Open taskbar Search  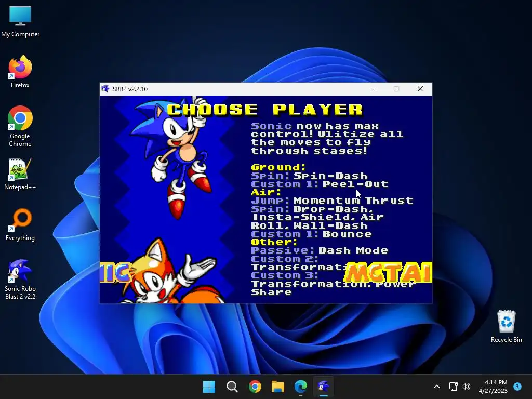point(232,387)
